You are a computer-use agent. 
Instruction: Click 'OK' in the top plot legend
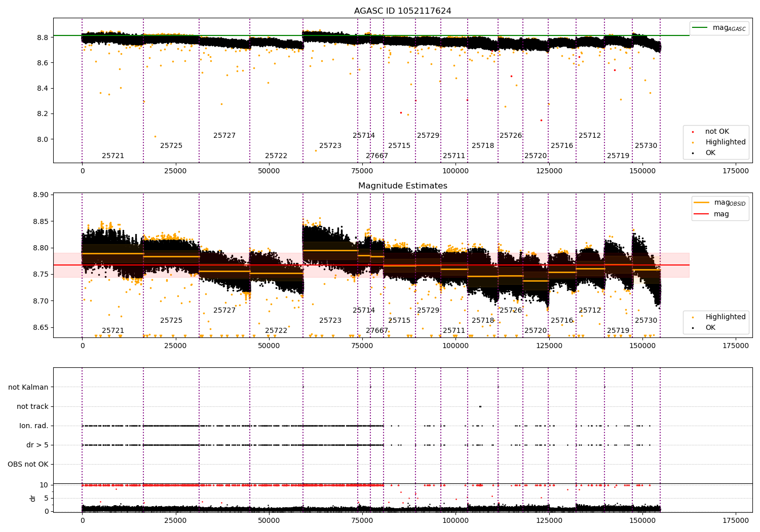tap(703, 153)
